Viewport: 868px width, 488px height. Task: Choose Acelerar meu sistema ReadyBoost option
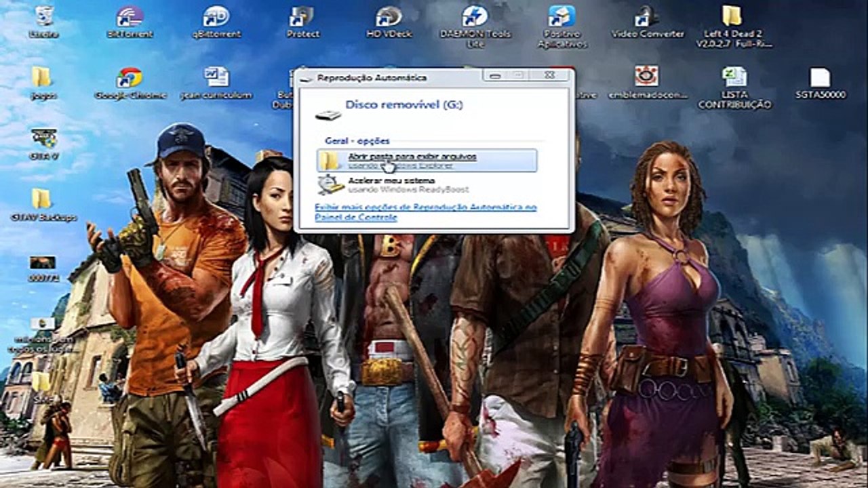point(427,184)
